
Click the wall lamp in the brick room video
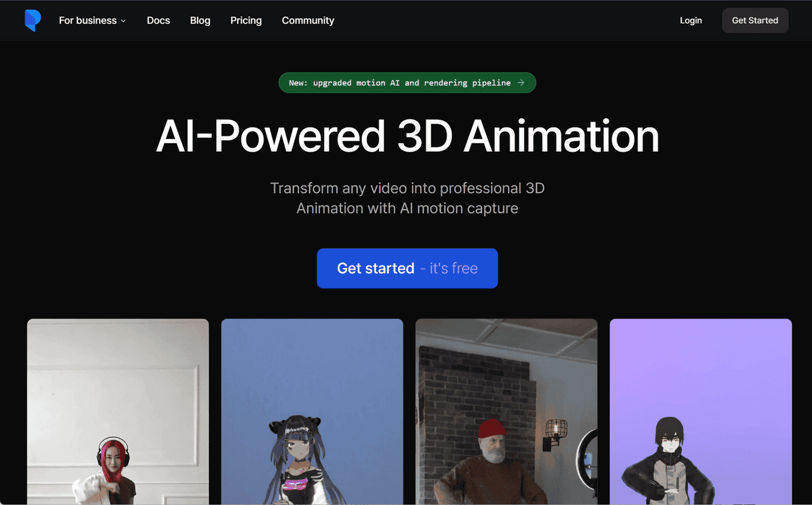point(555,432)
